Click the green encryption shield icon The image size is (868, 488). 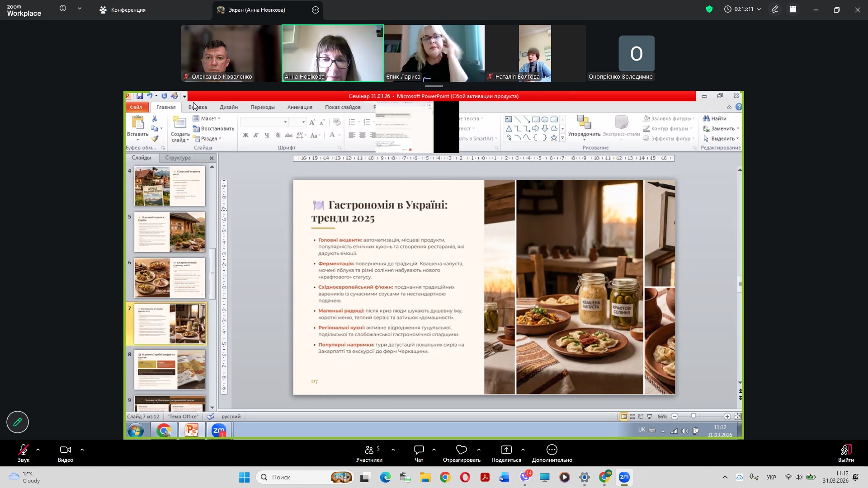tap(709, 9)
